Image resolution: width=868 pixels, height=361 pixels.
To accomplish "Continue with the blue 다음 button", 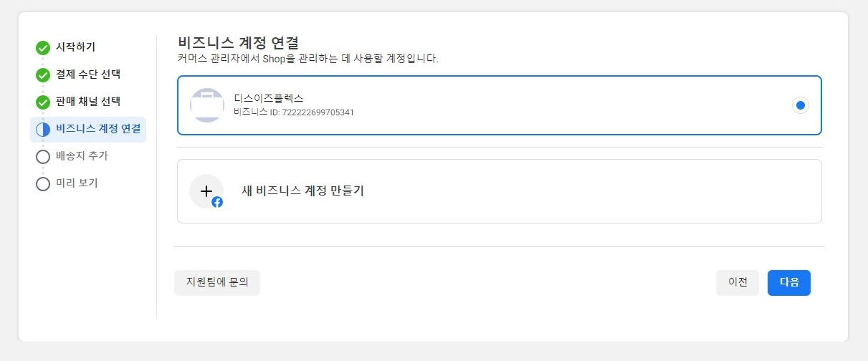I will [x=789, y=283].
